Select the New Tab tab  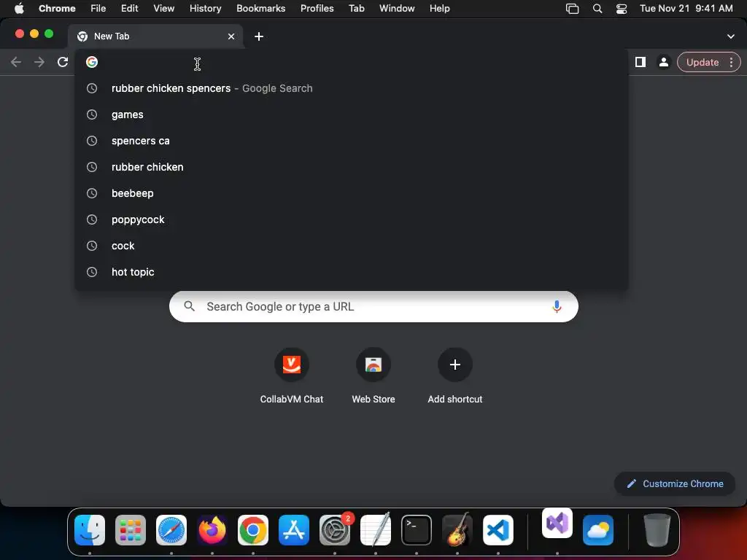(x=155, y=36)
